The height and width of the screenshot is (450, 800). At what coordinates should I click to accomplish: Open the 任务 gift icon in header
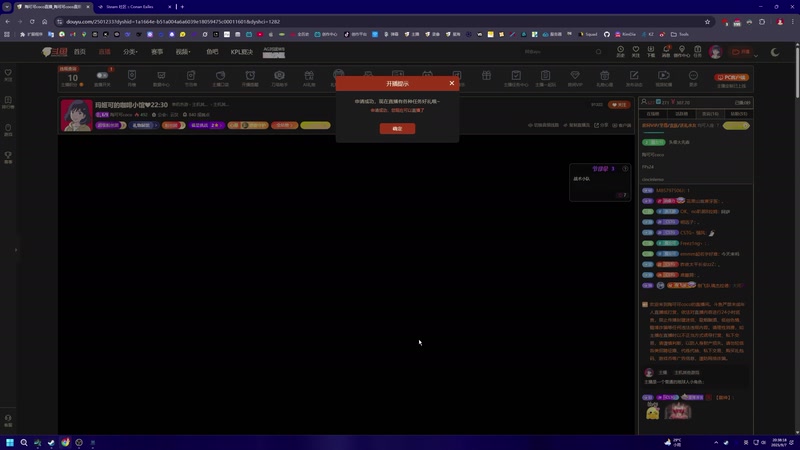pos(697,51)
